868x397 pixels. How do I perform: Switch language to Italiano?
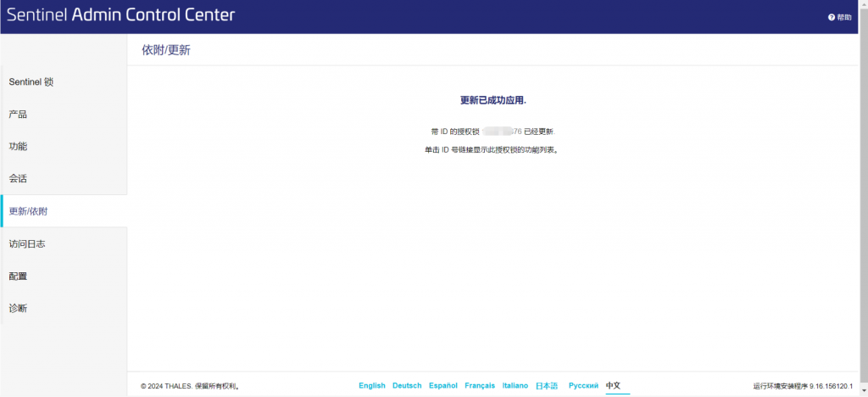pos(515,386)
